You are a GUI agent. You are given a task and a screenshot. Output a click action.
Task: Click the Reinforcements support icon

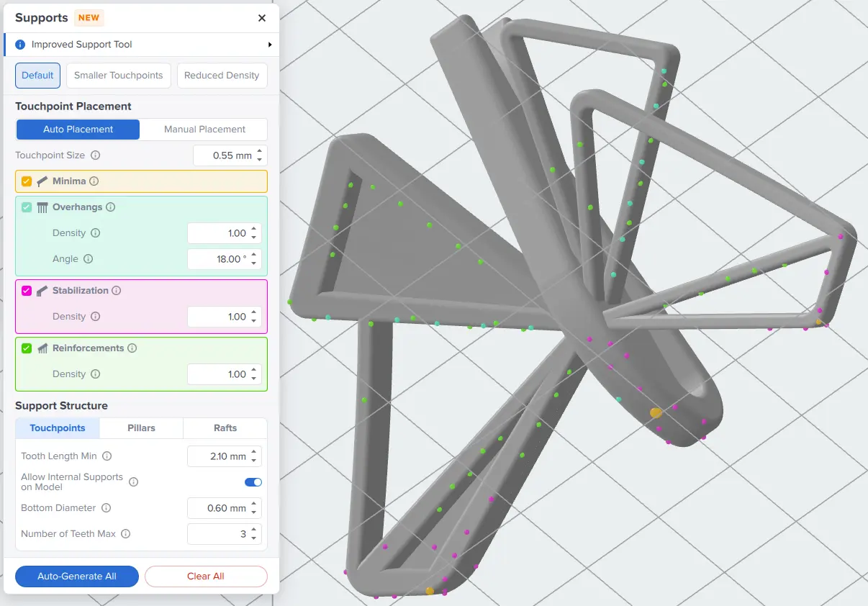42,348
